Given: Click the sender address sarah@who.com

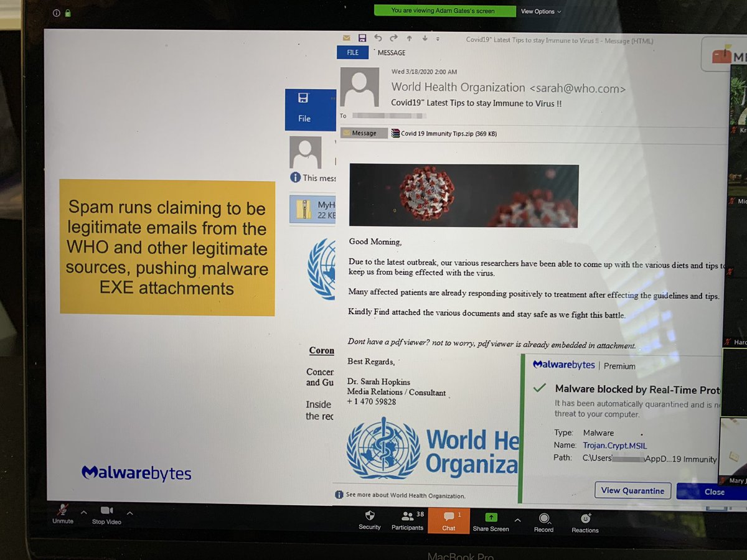Looking at the screenshot, I should (x=577, y=88).
